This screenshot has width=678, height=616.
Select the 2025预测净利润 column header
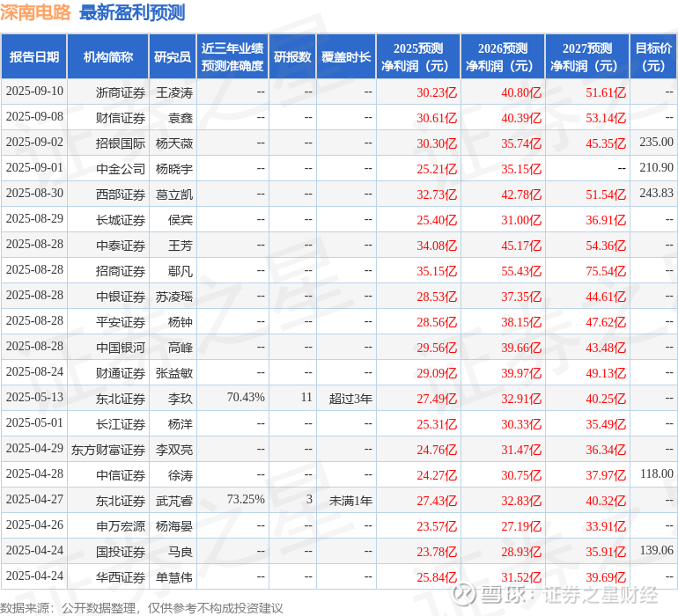(x=418, y=57)
